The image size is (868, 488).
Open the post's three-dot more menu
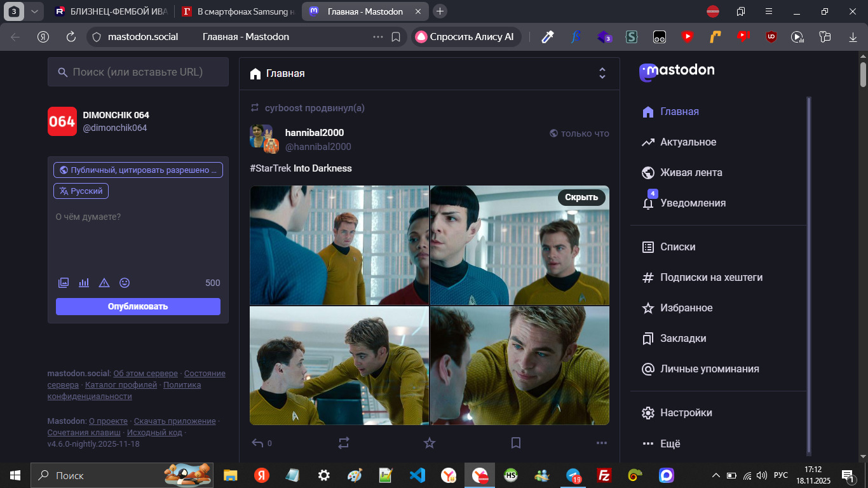coord(602,443)
